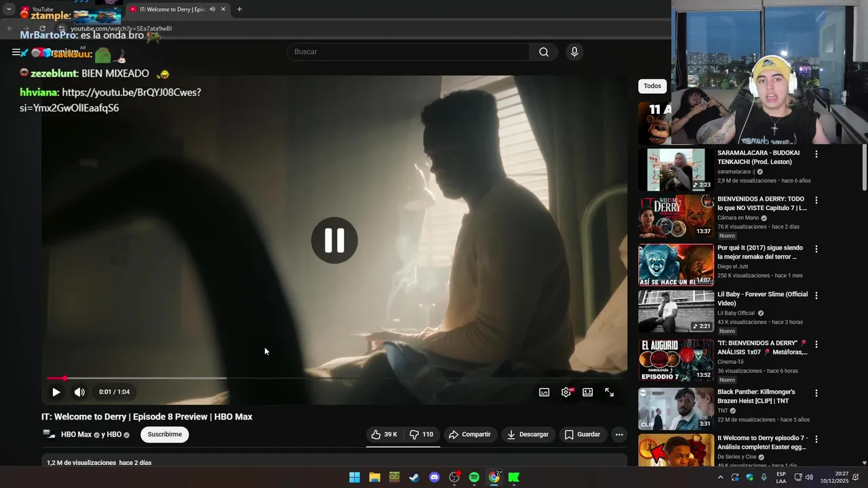View site information icon in address bar
This screenshot has height=488, width=868.
coord(62,28)
